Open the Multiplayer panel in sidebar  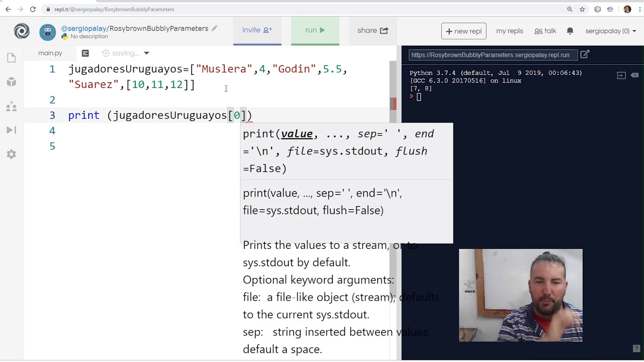pyautogui.click(x=12, y=106)
